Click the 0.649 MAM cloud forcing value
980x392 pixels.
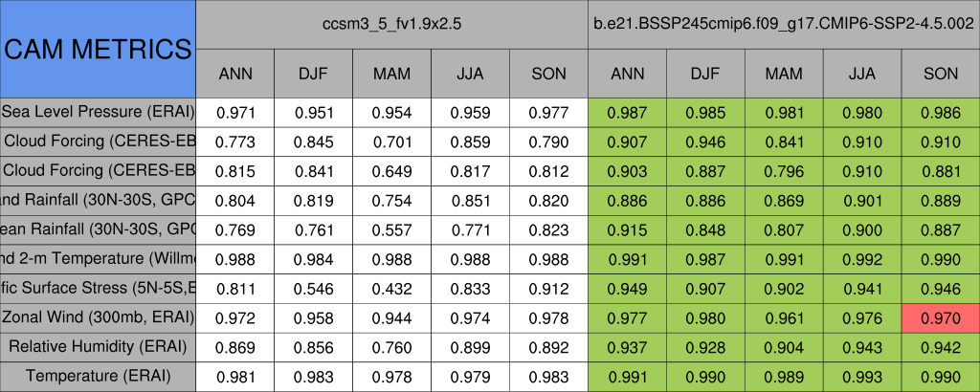[392, 170]
